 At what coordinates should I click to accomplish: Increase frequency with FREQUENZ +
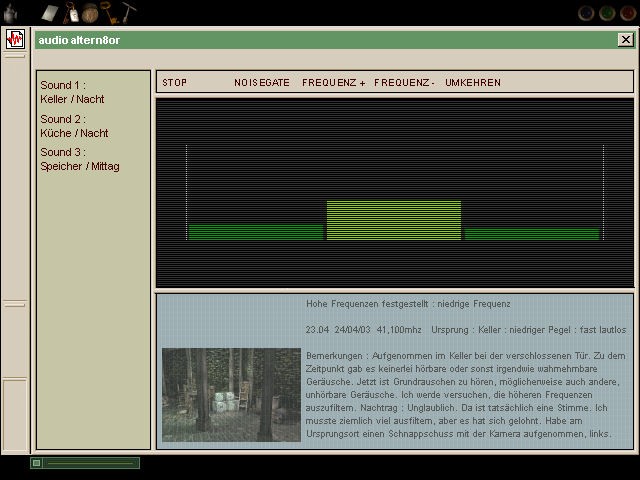tap(334, 82)
